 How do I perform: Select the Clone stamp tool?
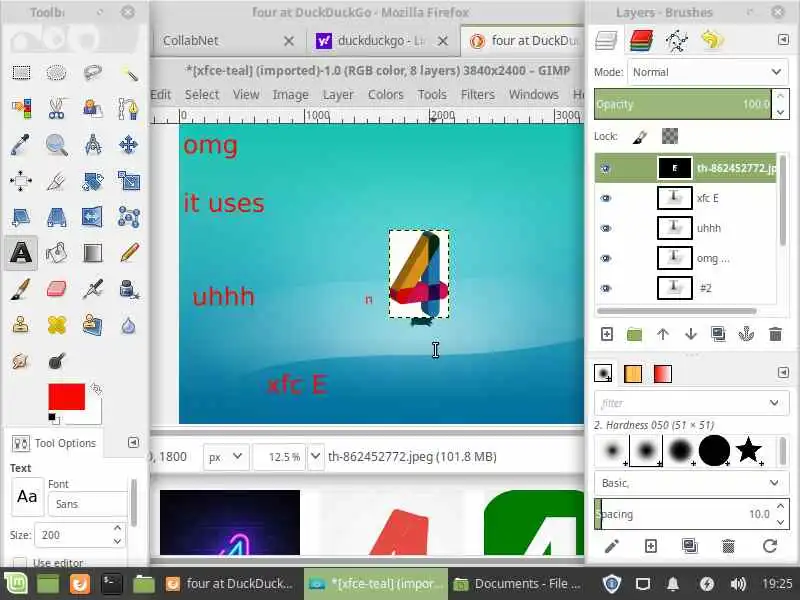pos(21,325)
